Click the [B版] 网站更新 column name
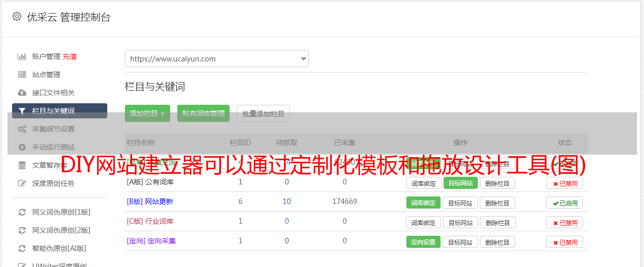The width and height of the screenshot is (644, 267). [x=150, y=202]
